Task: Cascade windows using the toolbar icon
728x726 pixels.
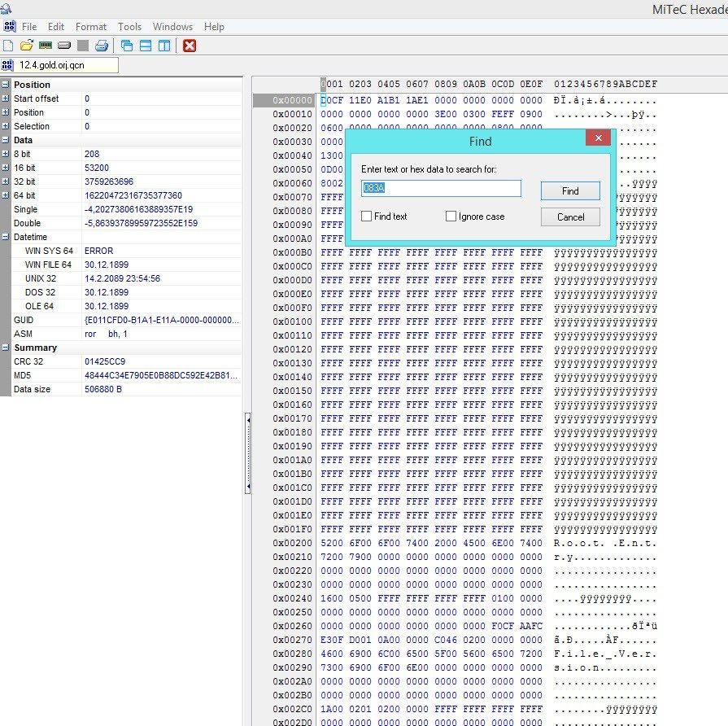Action: click(127, 46)
